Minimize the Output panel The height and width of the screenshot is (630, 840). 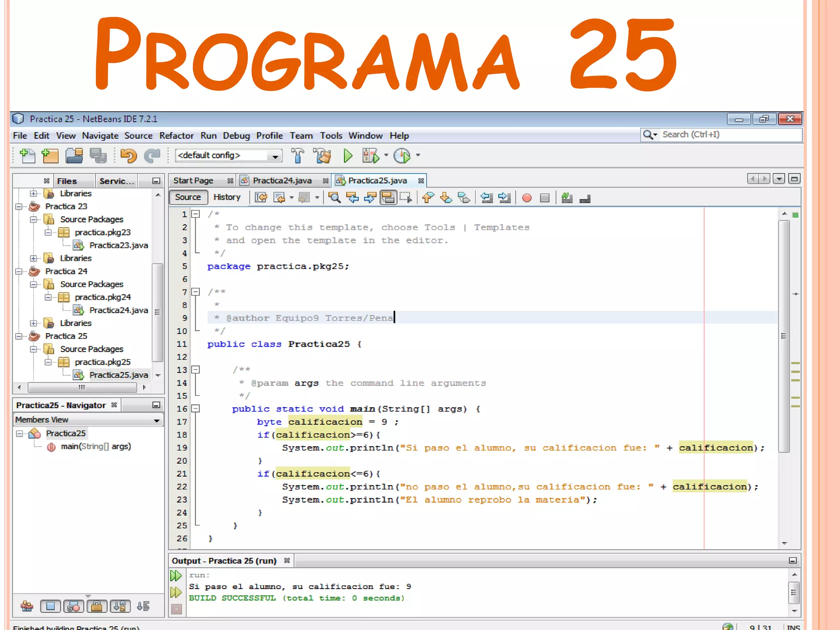(793, 561)
